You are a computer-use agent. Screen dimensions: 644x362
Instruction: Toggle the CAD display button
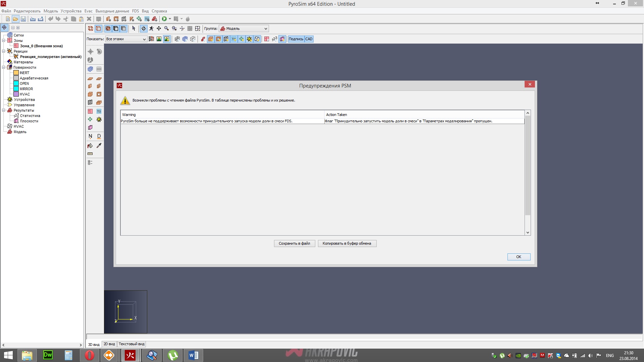tap(309, 39)
